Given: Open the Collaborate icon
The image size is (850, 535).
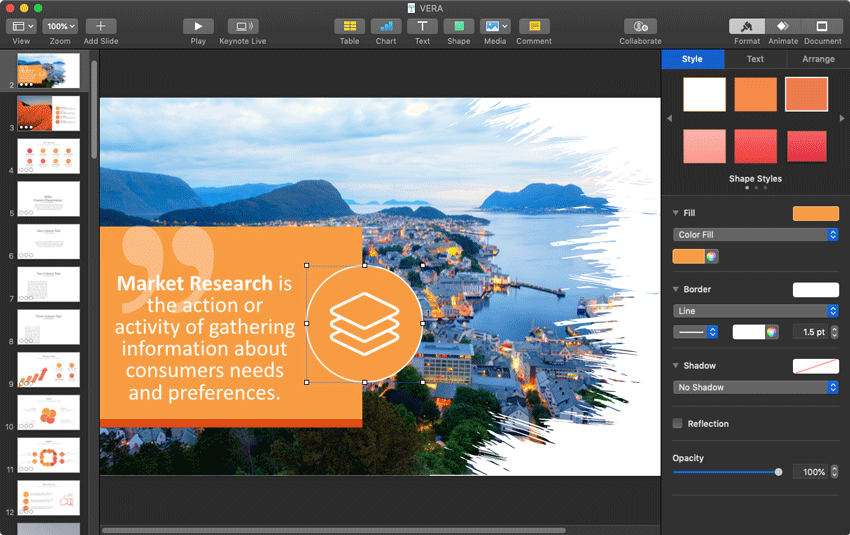Looking at the screenshot, I should click(640, 26).
